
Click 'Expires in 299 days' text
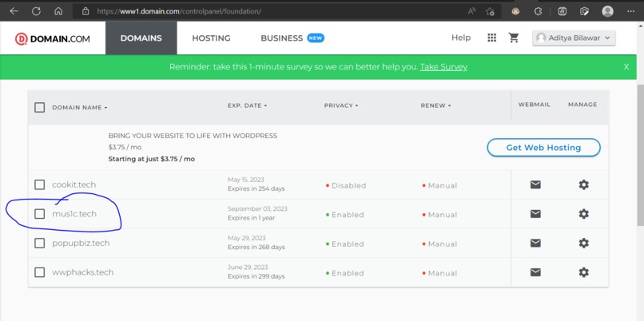pos(256,276)
